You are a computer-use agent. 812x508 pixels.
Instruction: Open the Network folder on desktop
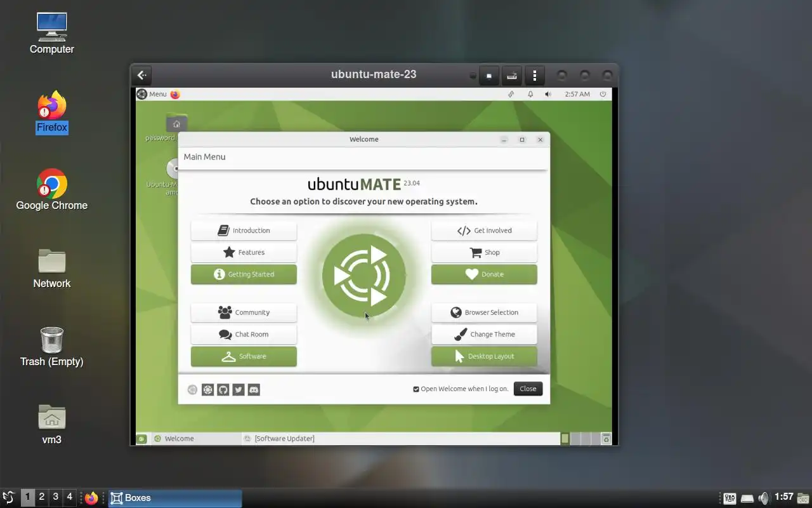click(52, 269)
